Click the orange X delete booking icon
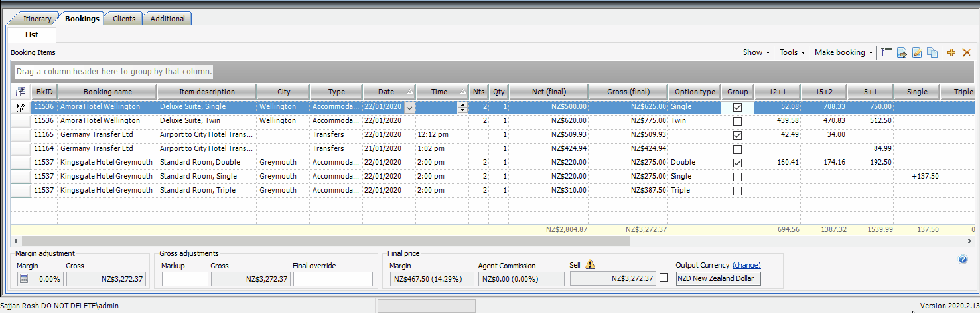 point(966,52)
